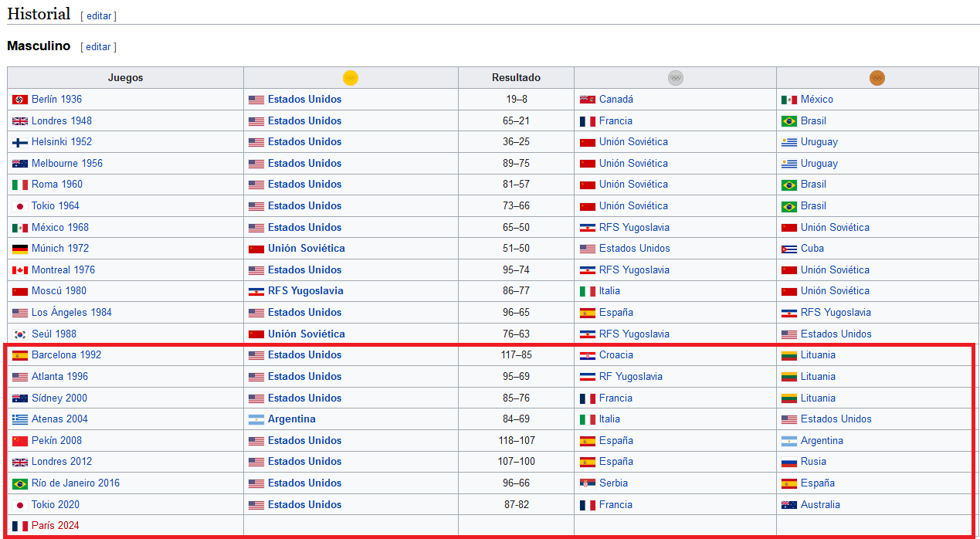Click the Cuba flag beside Cuba

[789, 249]
